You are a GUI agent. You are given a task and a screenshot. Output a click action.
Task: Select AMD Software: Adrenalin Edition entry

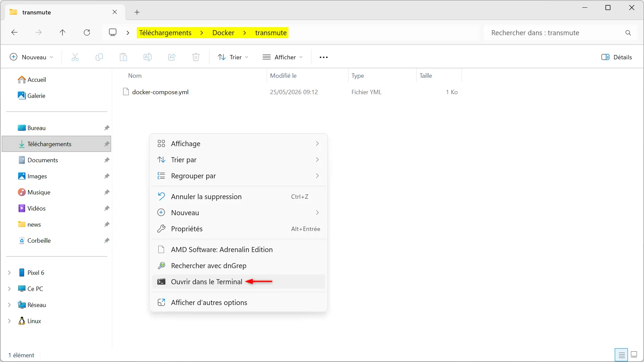(x=238, y=249)
